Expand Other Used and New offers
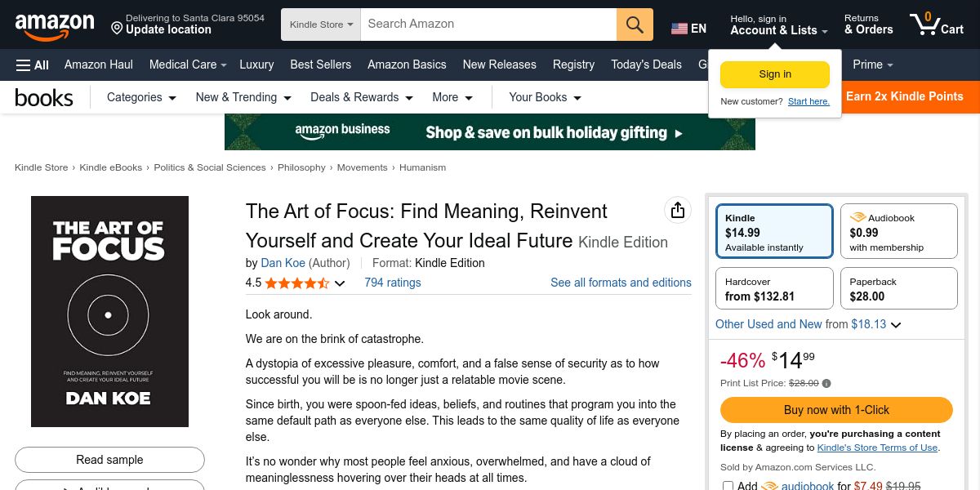The image size is (980, 490). pyautogui.click(x=896, y=325)
